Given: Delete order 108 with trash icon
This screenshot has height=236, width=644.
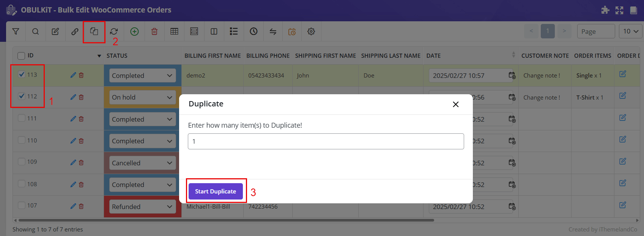Looking at the screenshot, I should click(x=81, y=185).
